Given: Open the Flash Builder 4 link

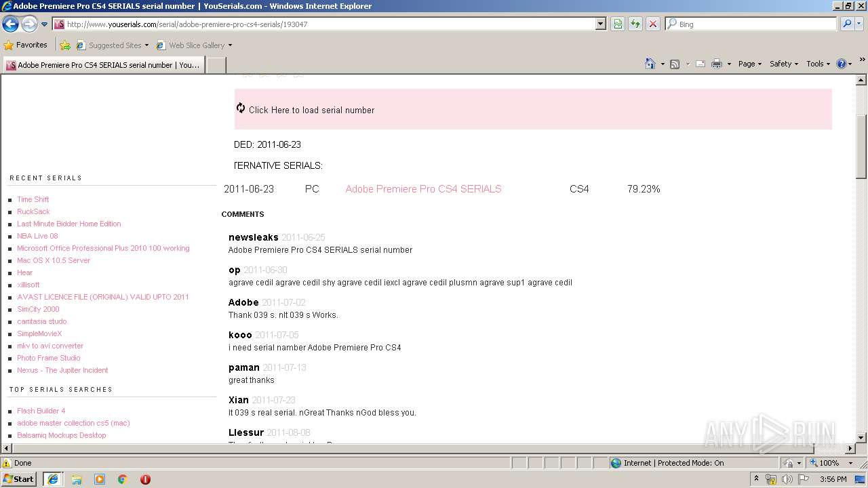Looking at the screenshot, I should point(41,411).
